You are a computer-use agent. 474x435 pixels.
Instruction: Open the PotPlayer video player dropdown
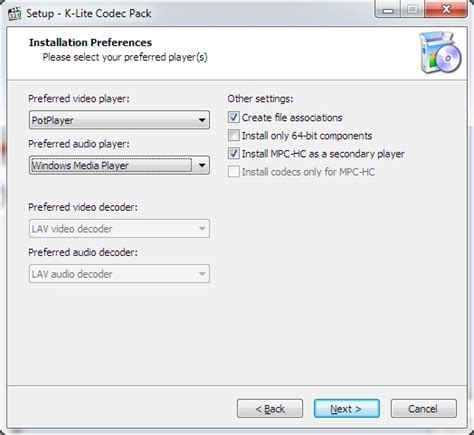119,120
